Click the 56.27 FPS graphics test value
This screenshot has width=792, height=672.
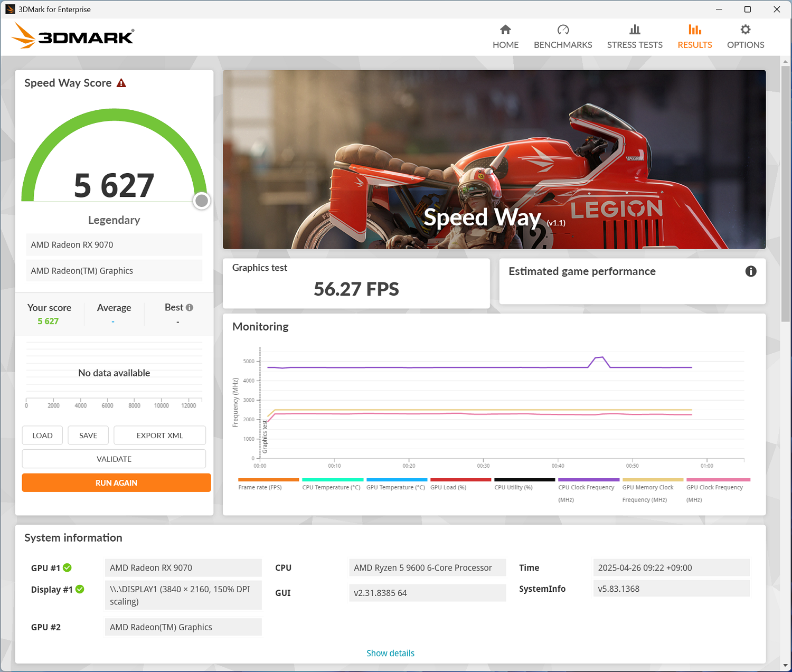[356, 289]
